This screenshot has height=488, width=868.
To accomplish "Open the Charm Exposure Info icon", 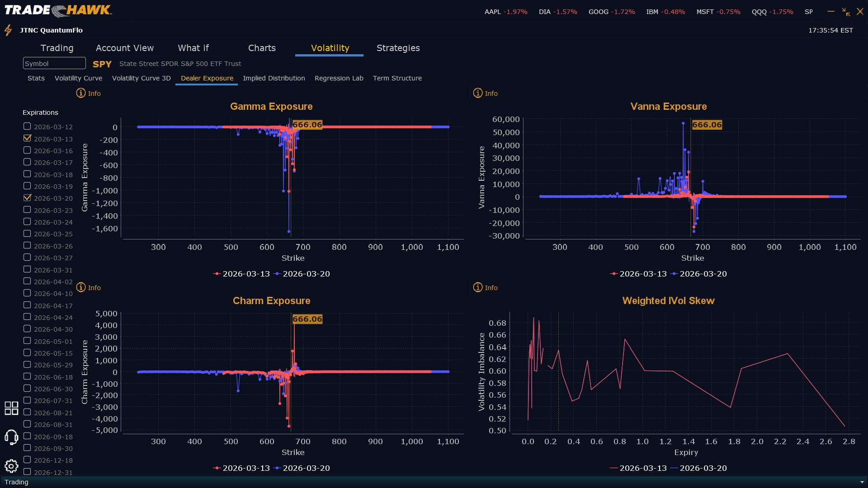I will (81, 287).
